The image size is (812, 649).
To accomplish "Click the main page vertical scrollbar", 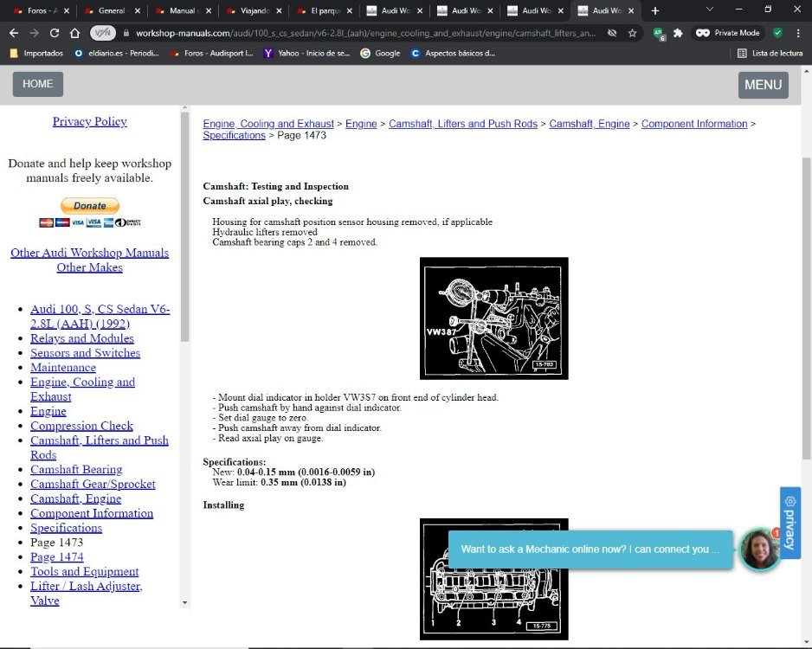I will coord(806,308).
